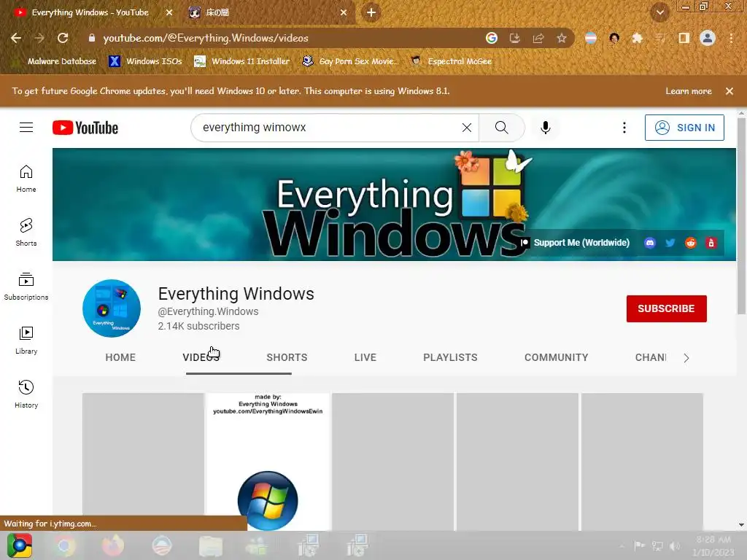
Task: Click the SIGN IN button
Action: pos(684,128)
